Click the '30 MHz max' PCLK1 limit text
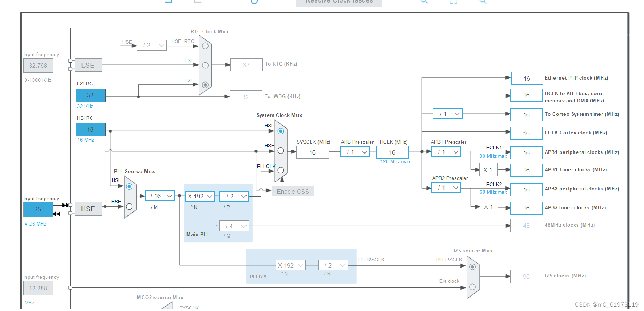 (493, 156)
